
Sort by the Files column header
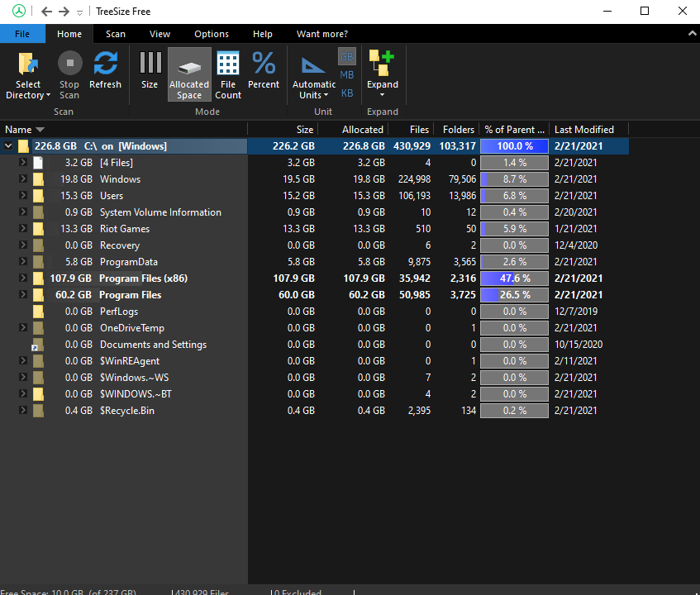[x=411, y=130]
